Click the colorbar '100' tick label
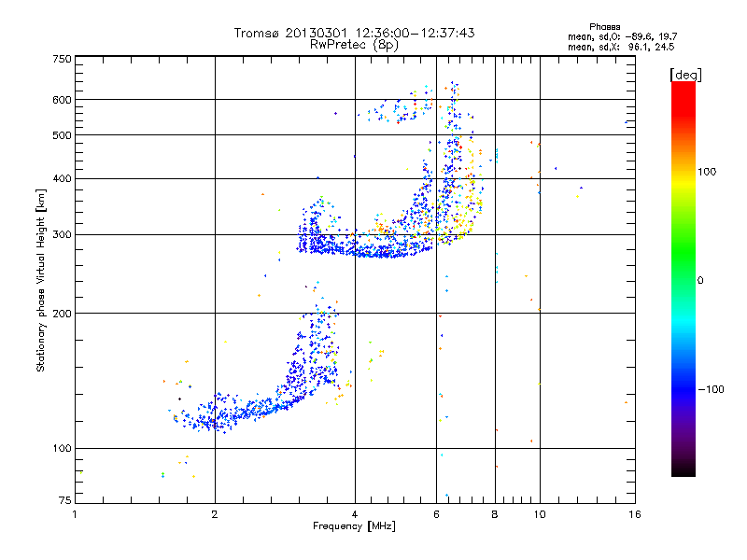This screenshot has height=560, width=747. [x=707, y=172]
